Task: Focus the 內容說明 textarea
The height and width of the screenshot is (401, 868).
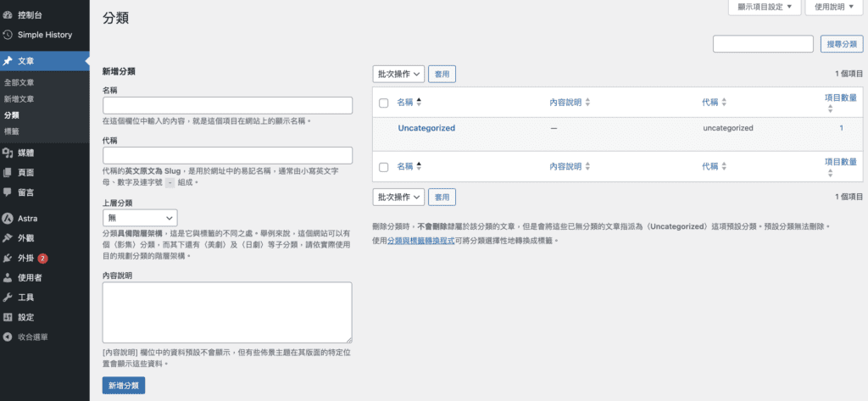Action: (227, 312)
